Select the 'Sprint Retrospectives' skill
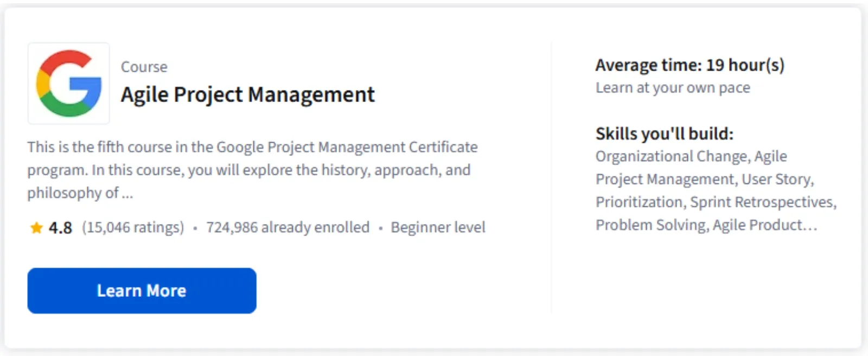 pyautogui.click(x=762, y=202)
